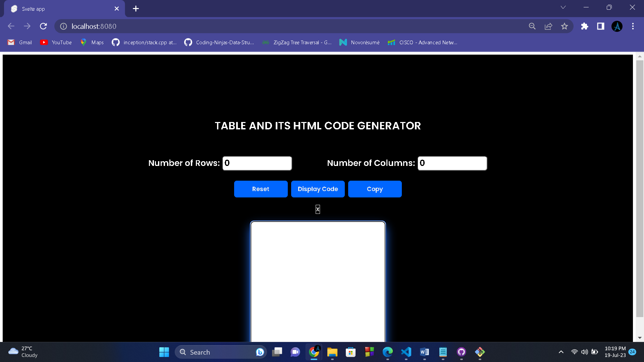This screenshot has width=644, height=362.
Task: Open the Chrome three-dot menu
Action: [x=633, y=26]
